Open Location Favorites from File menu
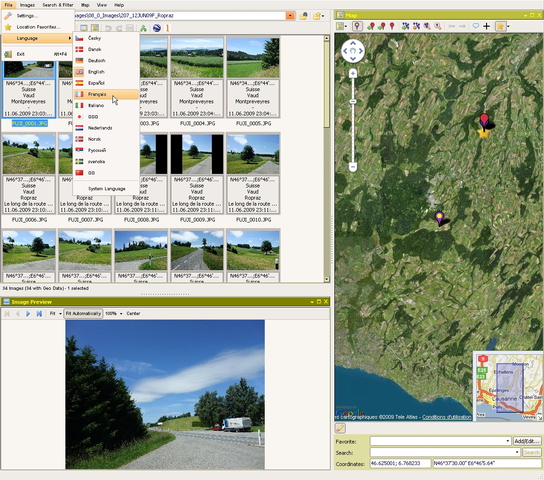The height and width of the screenshot is (480, 544). click(x=37, y=27)
